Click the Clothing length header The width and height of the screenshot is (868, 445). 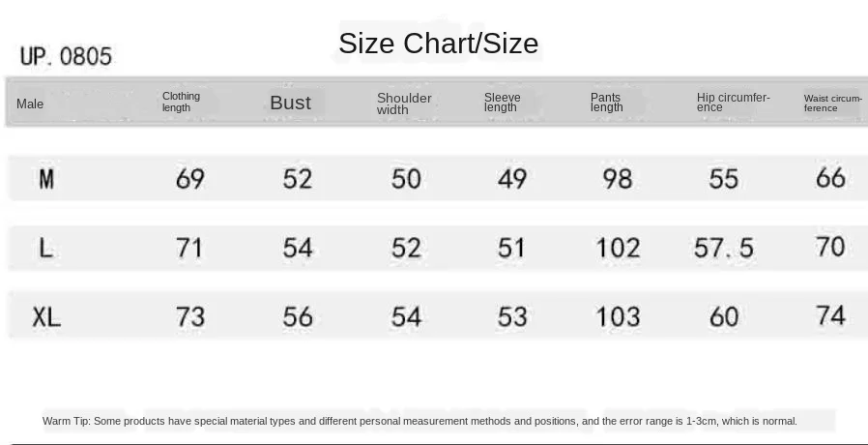(181, 102)
